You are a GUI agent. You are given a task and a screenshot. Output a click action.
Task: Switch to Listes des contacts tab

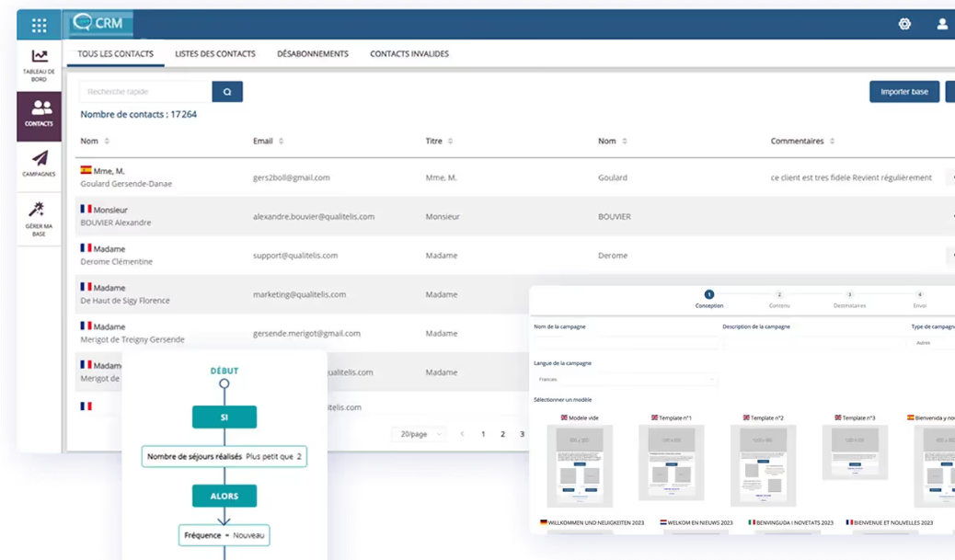coord(215,54)
